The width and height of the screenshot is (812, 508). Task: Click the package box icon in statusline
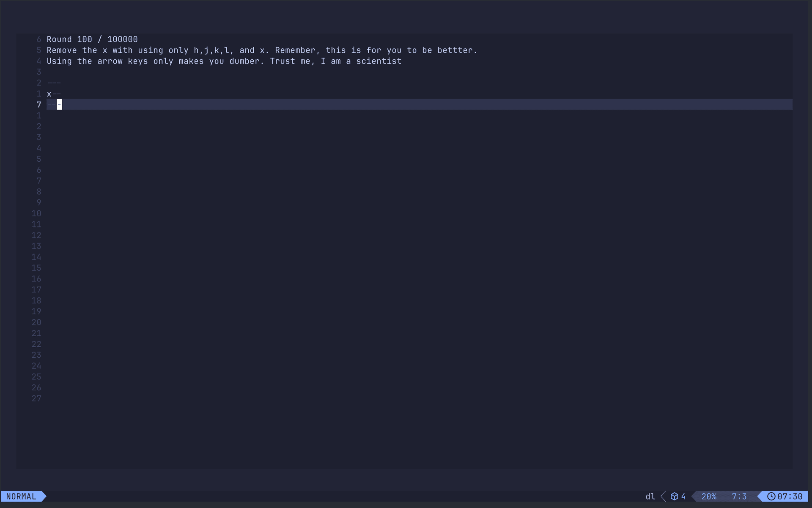coord(674,496)
